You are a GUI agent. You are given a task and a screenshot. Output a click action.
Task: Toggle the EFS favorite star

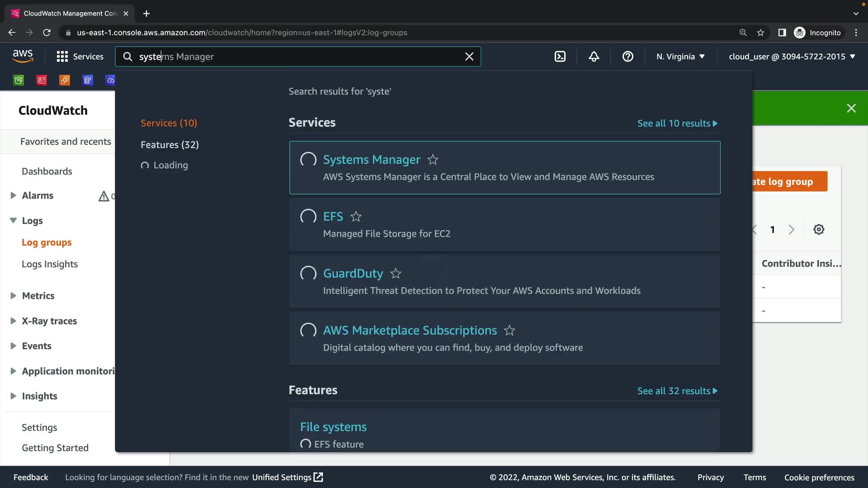[x=356, y=216]
